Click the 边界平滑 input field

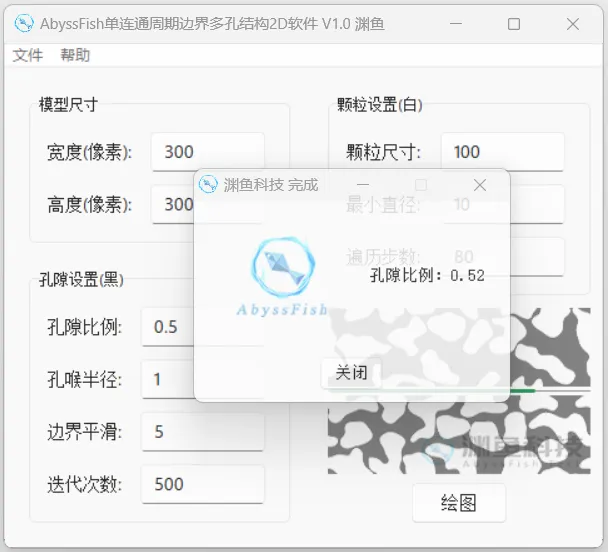203,431
